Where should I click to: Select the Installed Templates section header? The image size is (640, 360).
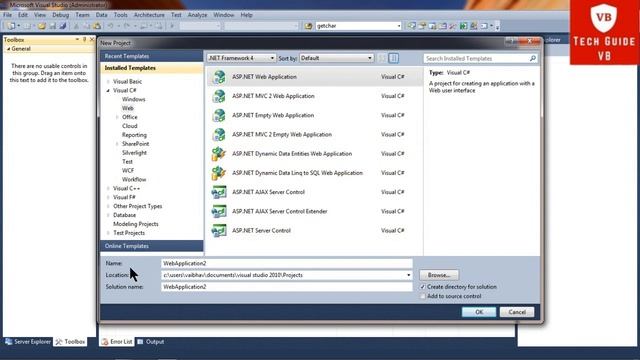tap(151, 68)
